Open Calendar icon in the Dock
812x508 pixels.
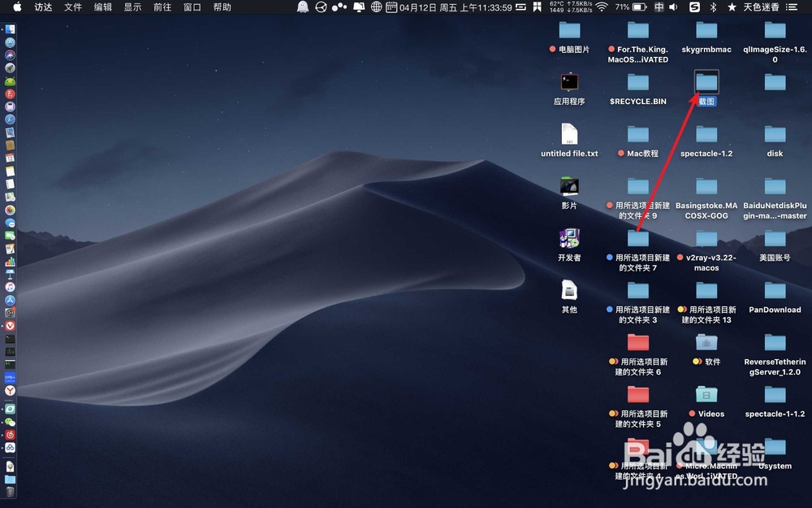(10, 158)
